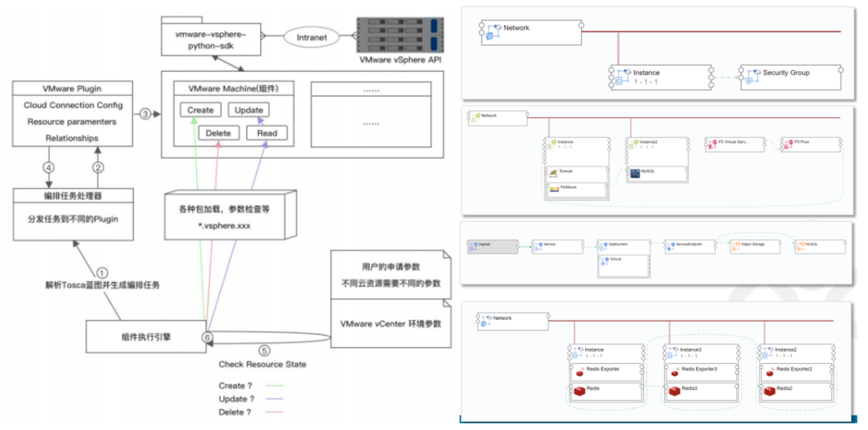Click the VMware vCenter 环境参数 note
868x430 pixels.
click(391, 324)
